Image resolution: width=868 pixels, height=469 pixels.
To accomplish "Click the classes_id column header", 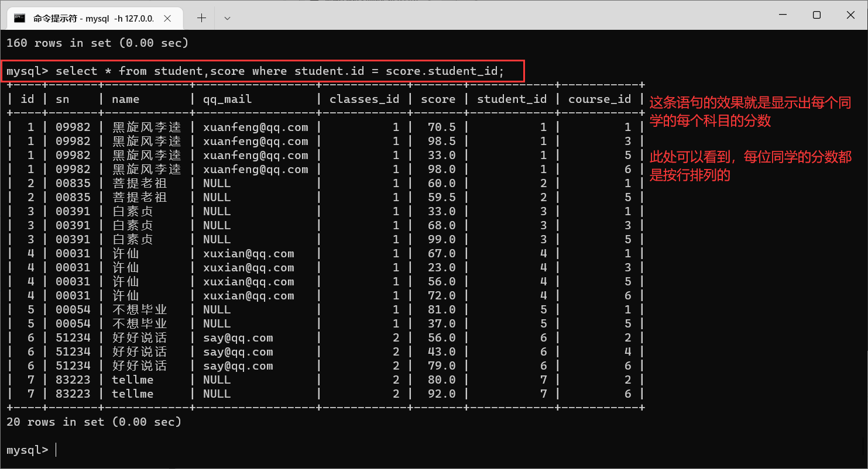I will pyautogui.click(x=364, y=99).
